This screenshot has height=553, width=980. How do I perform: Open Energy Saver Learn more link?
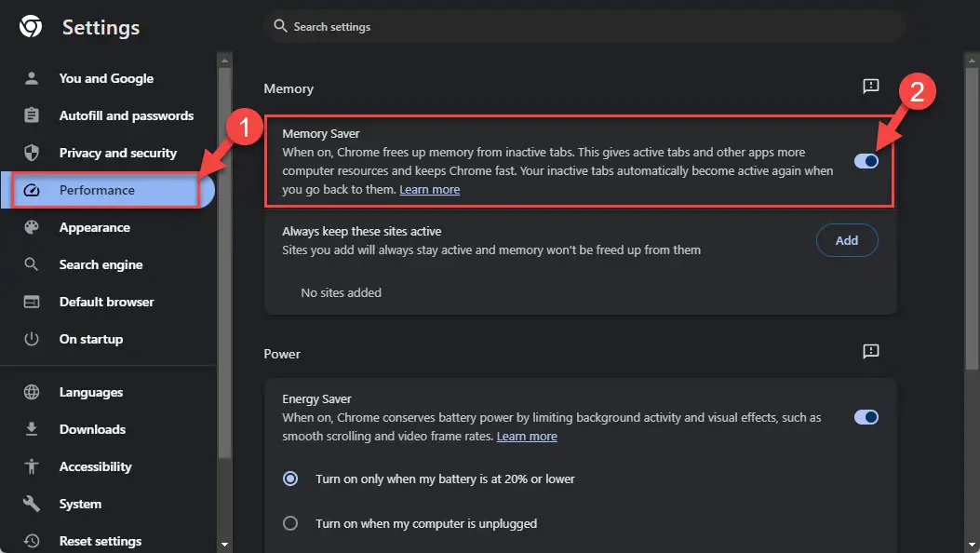(527, 437)
